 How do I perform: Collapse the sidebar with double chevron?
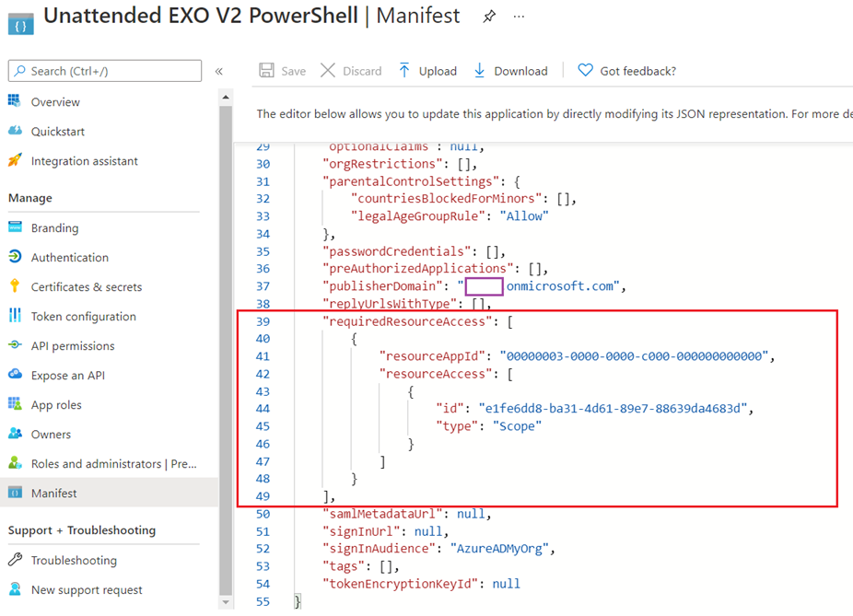218,71
